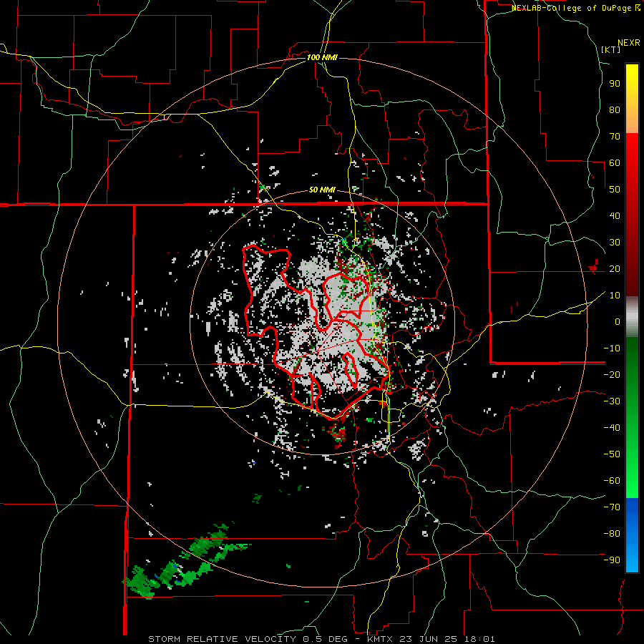This screenshot has width=644, height=644.
Task: Click the gray zero-velocity segment of the color bar
Action: pyautogui.click(x=632, y=316)
